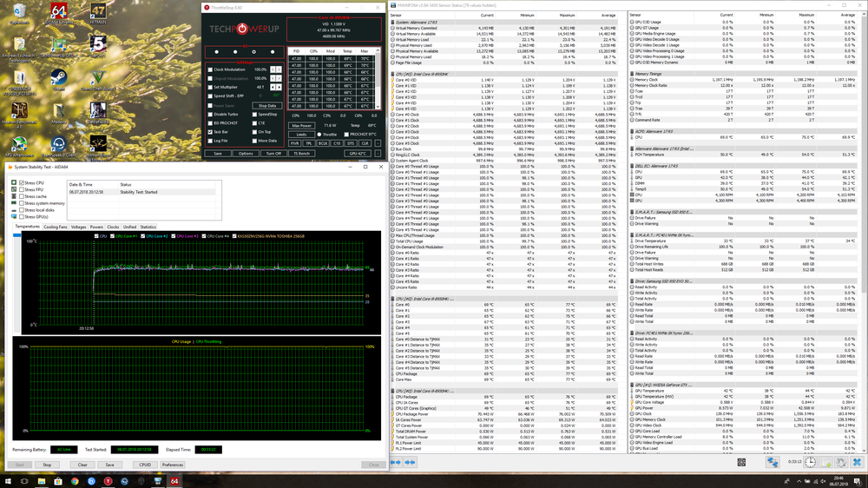Select the third ThrottleStop profile radio button

pos(253,51)
